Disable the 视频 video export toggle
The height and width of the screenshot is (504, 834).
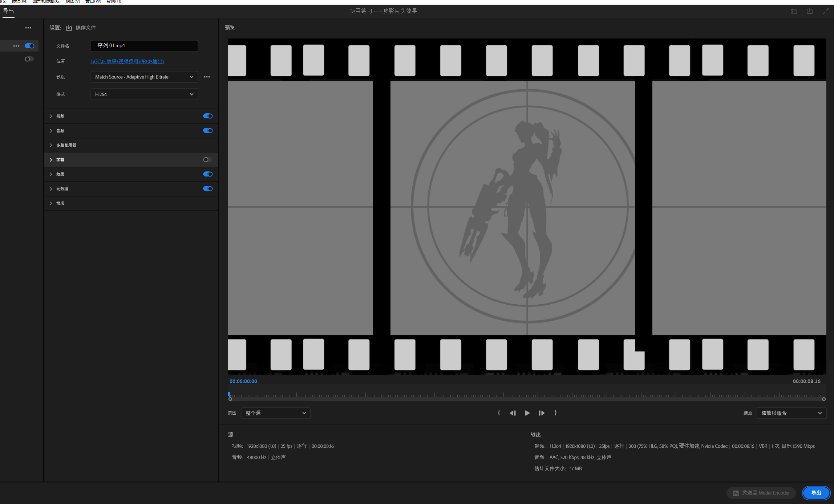(x=208, y=116)
